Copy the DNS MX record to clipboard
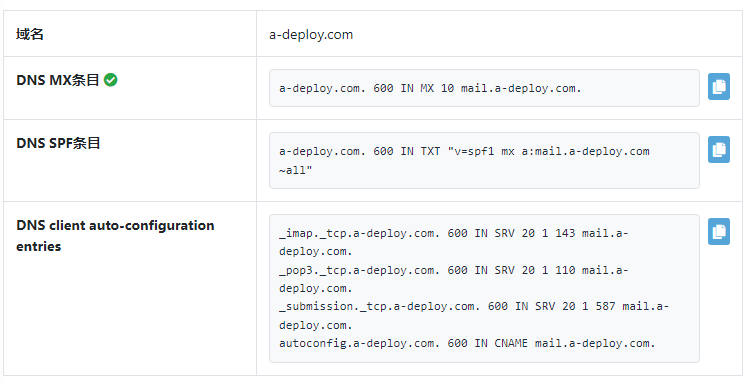Image resolution: width=756 pixels, height=383 pixels. click(x=718, y=86)
